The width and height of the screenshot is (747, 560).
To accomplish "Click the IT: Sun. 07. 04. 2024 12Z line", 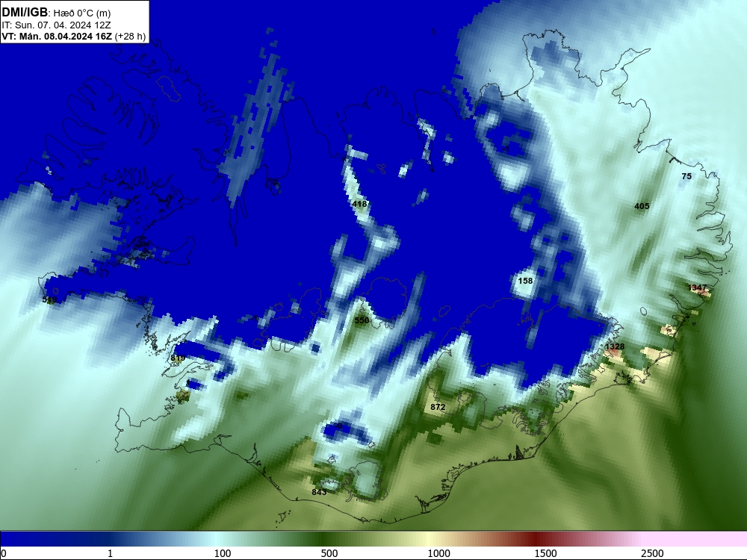I will pos(56,25).
